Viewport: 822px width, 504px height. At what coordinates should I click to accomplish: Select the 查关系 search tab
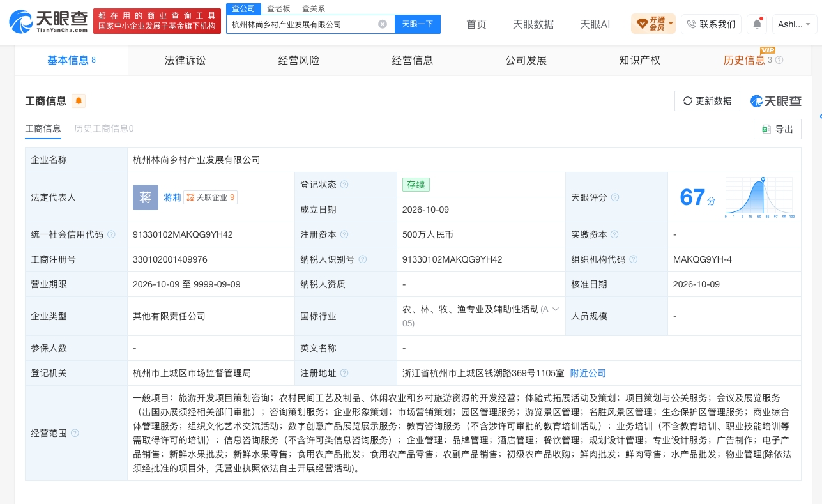314,8
